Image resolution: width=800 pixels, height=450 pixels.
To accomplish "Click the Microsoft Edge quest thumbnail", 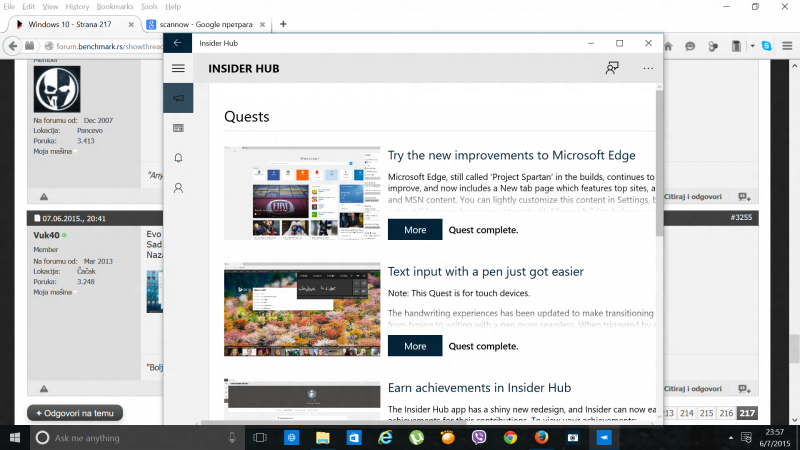I will click(302, 193).
